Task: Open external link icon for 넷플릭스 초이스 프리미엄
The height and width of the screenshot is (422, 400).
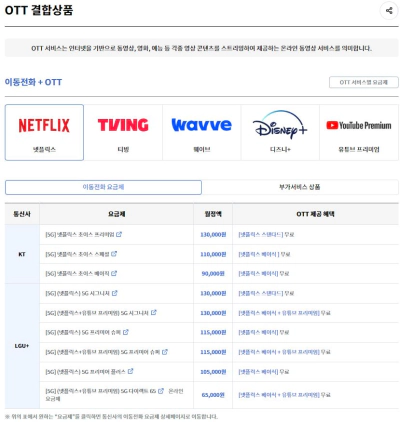Action: point(119,234)
